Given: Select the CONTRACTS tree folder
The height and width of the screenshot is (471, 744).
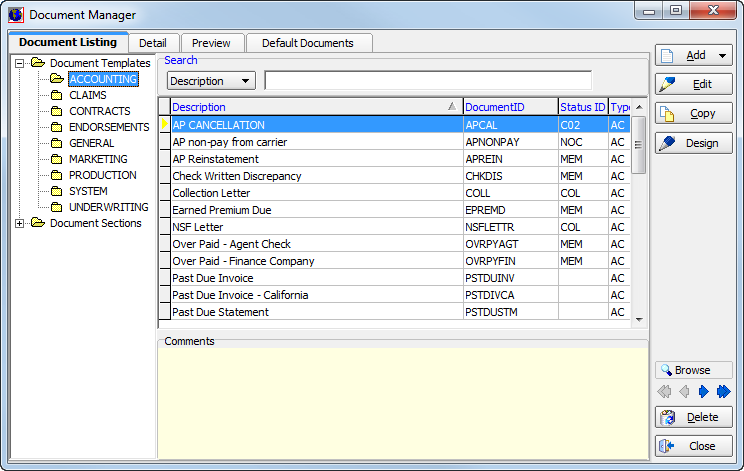Looking at the screenshot, I should 99,111.
